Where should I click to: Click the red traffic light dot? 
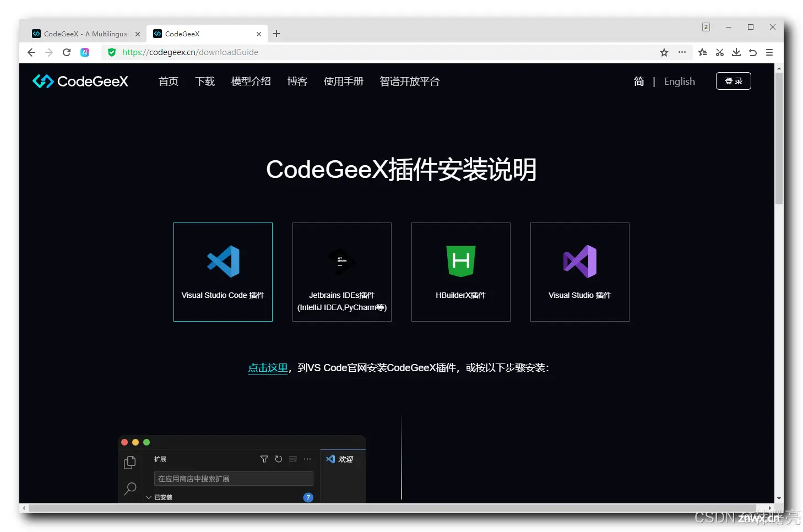(124, 442)
